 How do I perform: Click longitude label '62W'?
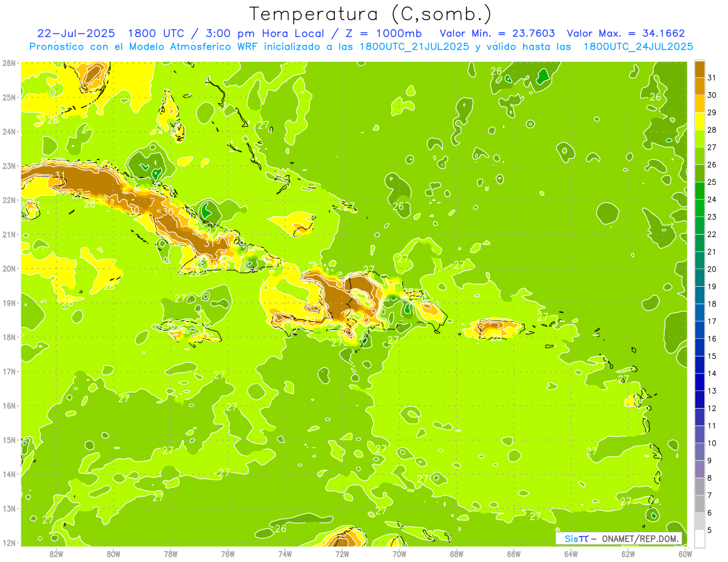[x=629, y=554]
